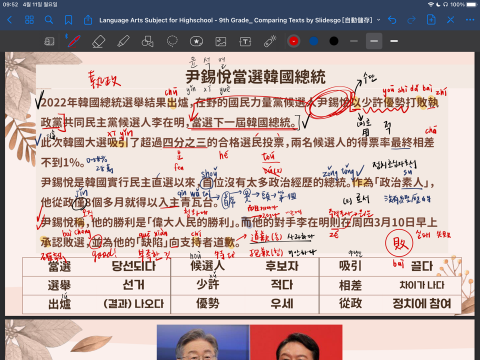Redo the last action

[x=411, y=20]
